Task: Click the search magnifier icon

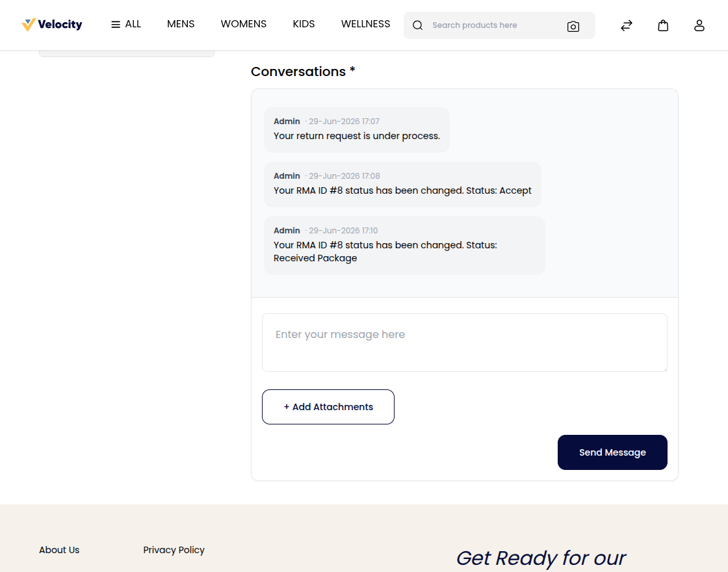Action: click(x=417, y=25)
